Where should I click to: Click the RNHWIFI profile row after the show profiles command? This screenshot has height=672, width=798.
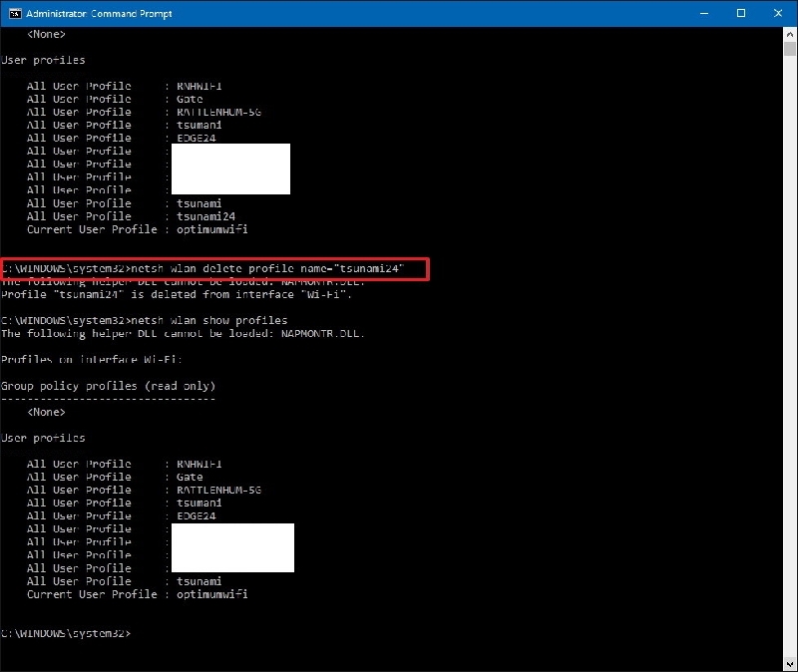(124, 464)
